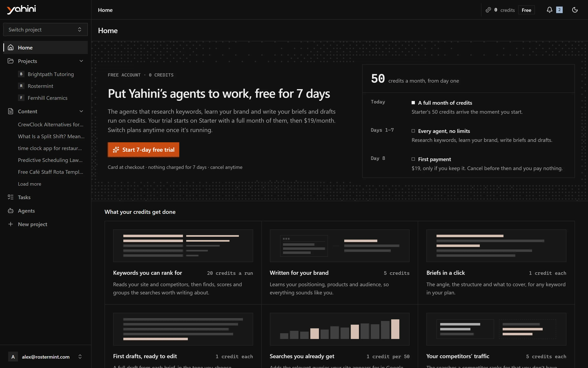Collapse the Projects section chevron
The image size is (588, 368).
[81, 61]
